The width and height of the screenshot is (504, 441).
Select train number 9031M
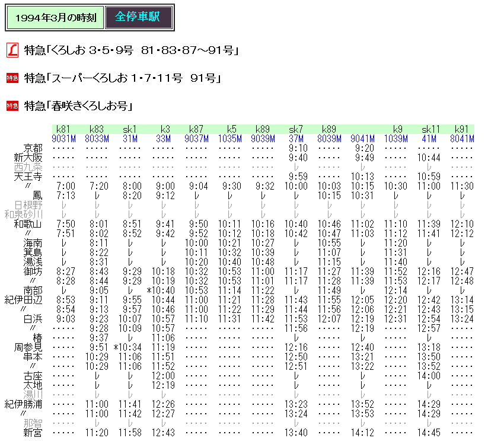coord(63,139)
